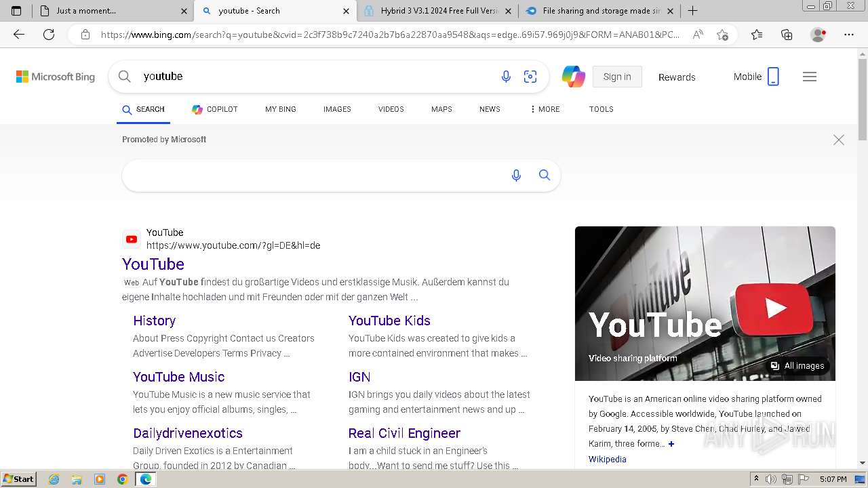Open the tab actions menu icon
Viewport: 868px width, 488px height.
16,11
